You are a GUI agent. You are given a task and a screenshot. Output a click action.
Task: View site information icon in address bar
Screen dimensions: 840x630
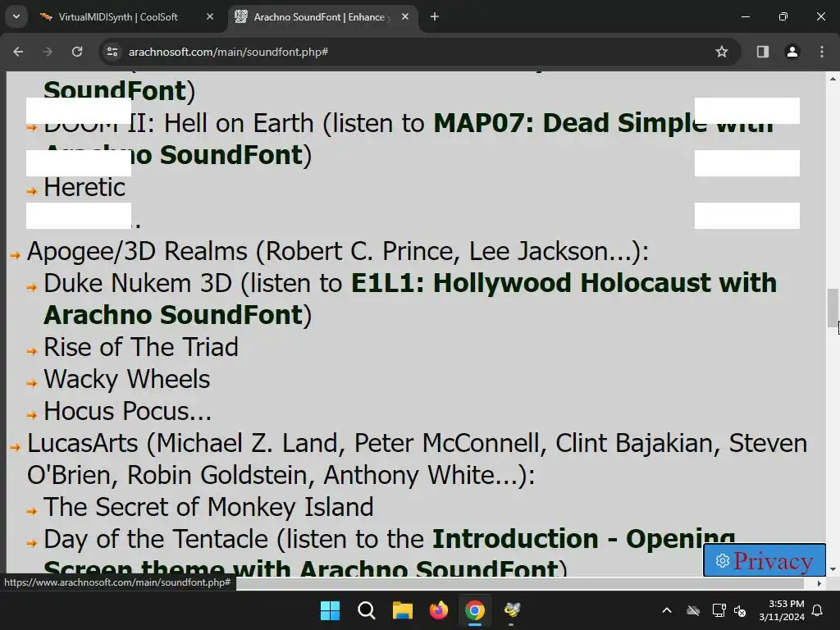[x=112, y=52]
